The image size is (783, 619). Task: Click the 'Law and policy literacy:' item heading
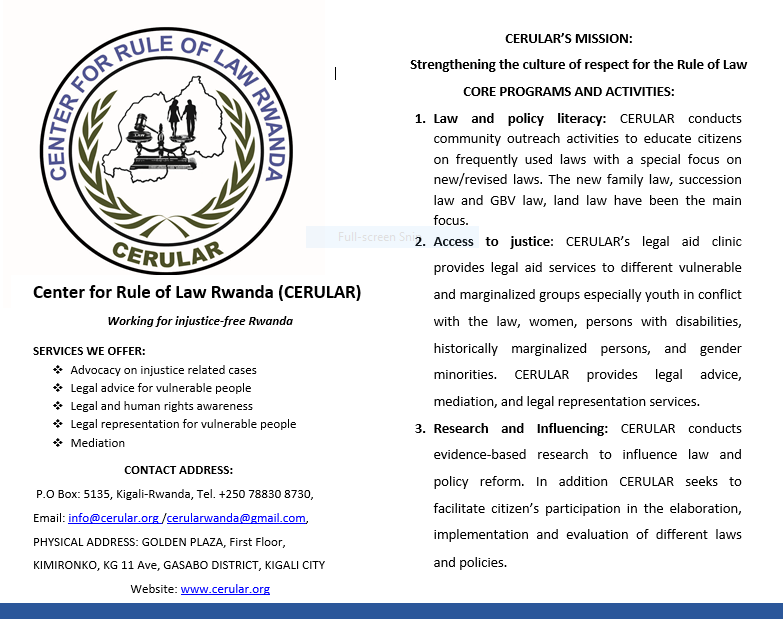point(519,119)
